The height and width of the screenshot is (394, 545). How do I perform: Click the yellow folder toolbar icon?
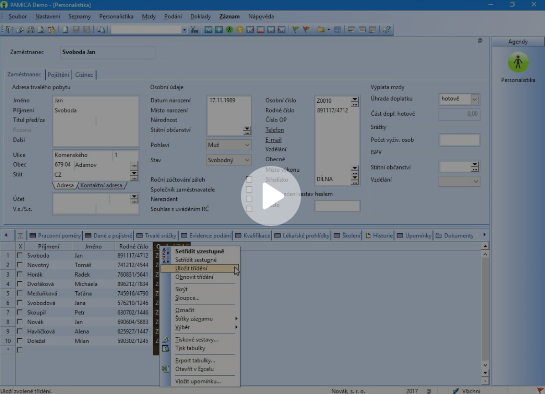coord(320,30)
